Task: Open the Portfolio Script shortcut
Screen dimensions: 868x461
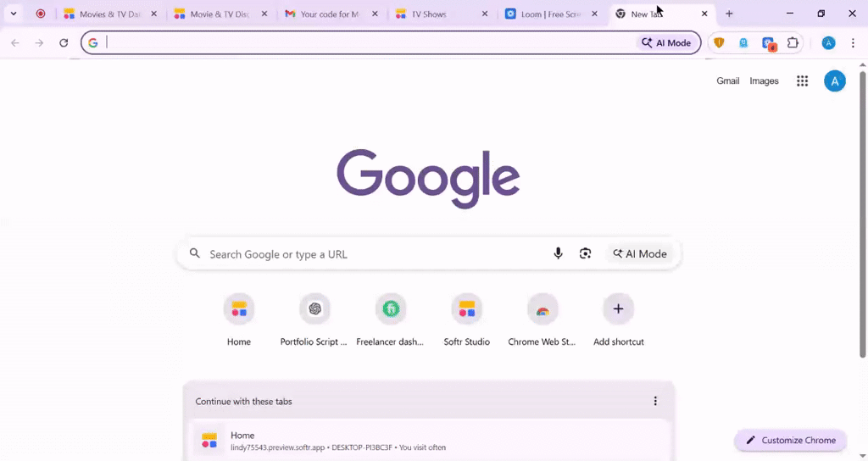Action: [314, 319]
